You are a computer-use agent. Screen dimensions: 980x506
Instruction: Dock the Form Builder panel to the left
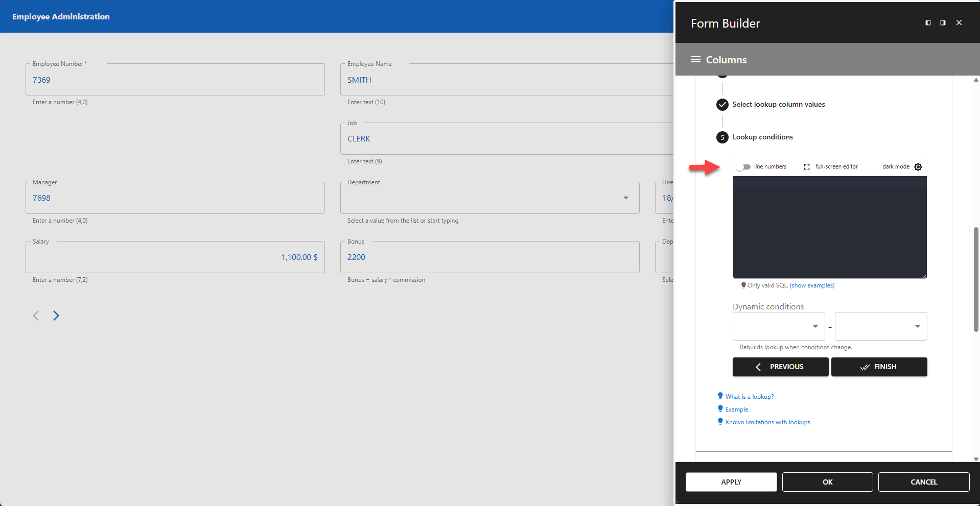tap(927, 22)
